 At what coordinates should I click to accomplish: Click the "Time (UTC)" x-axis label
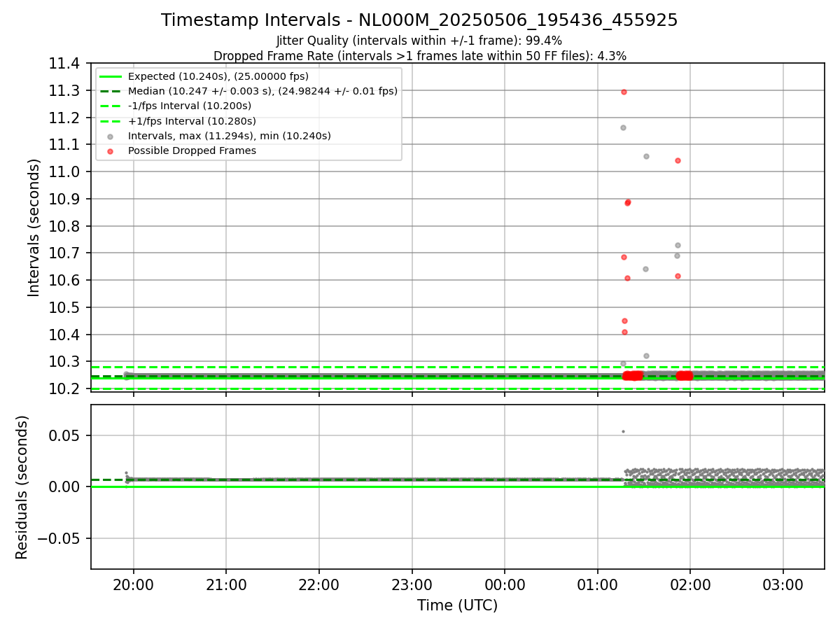click(x=457, y=605)
